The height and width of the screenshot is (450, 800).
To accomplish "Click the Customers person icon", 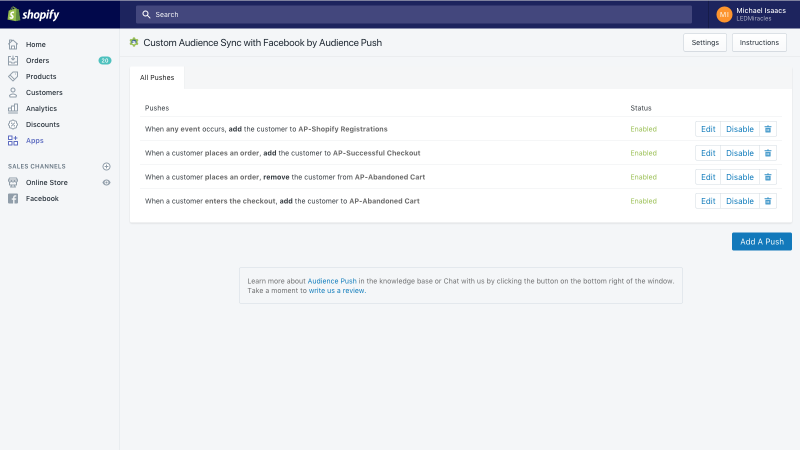I will (13, 92).
